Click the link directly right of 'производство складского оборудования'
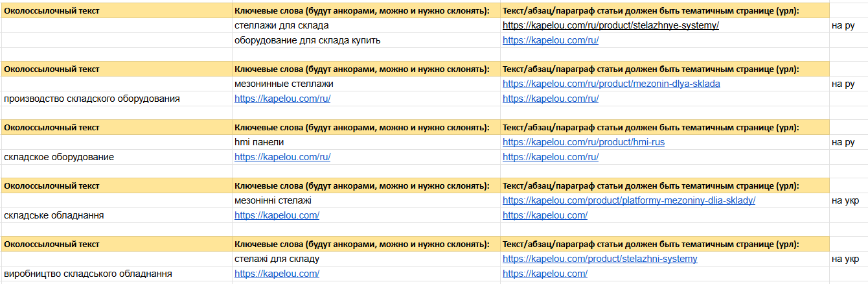This screenshot has height=284, width=868. [282, 99]
